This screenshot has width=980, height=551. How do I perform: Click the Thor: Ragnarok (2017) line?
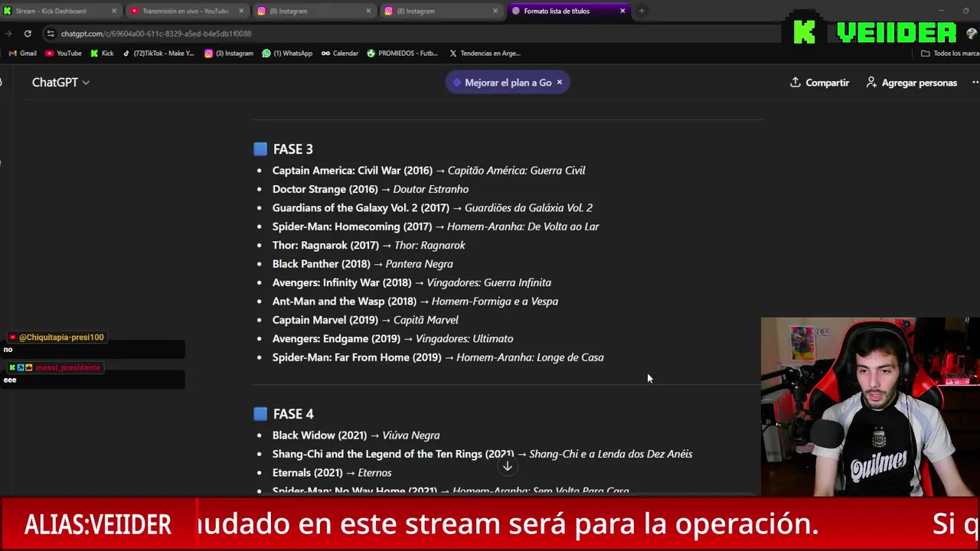click(369, 246)
